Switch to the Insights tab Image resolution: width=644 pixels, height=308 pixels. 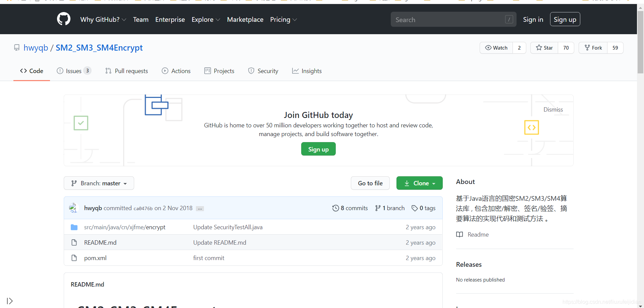coord(307,71)
